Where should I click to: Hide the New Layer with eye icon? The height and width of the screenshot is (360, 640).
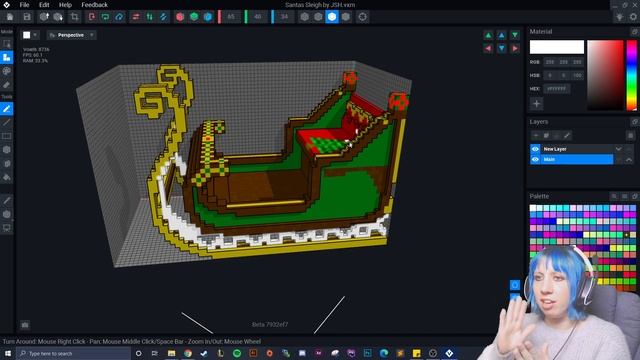pos(535,149)
